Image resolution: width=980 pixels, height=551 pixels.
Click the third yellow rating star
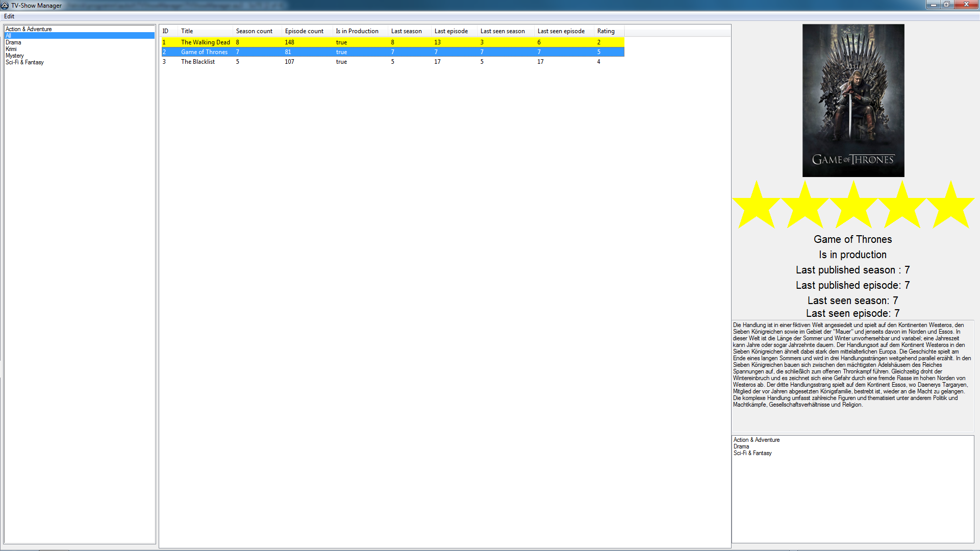point(853,206)
